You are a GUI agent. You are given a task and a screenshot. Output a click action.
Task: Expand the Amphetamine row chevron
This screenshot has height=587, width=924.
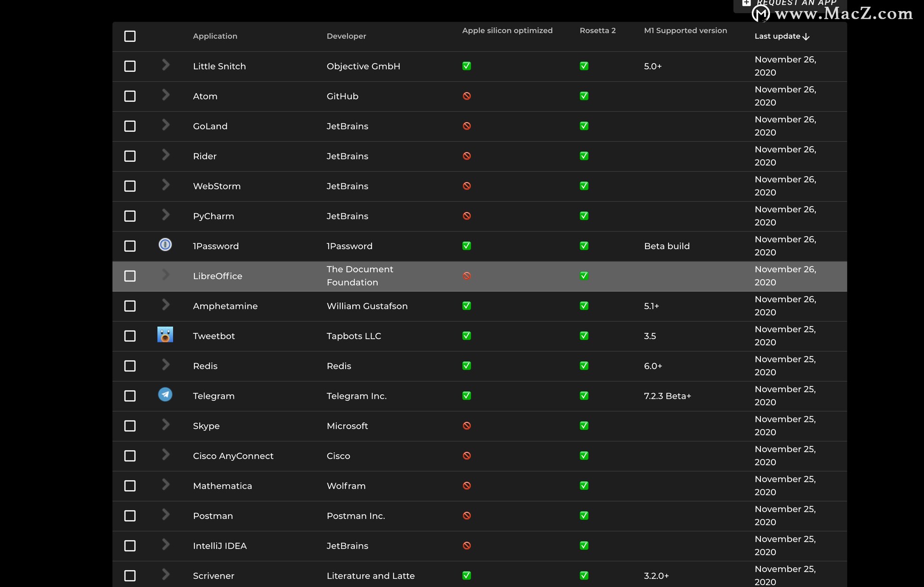click(x=166, y=305)
